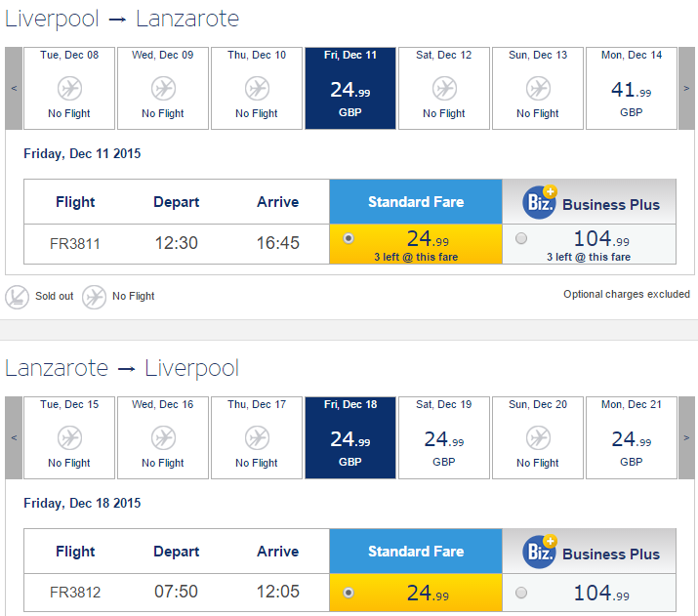Show later return dates with right arrow
Image resolution: width=698 pixels, height=616 pixels.
click(686, 437)
